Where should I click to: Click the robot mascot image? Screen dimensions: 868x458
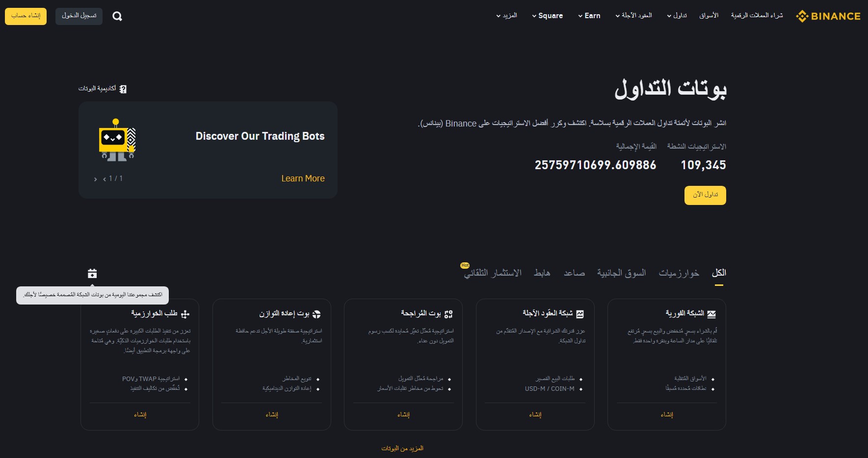[x=117, y=140]
